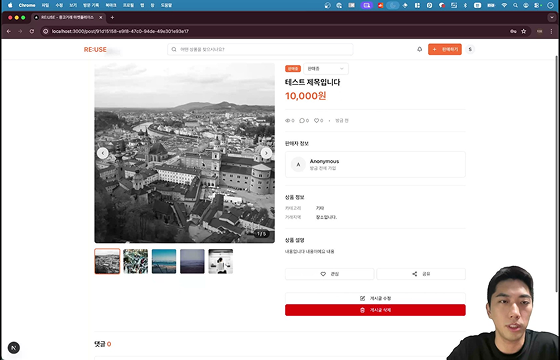Select the fourth purple sky thumbnail
The image size is (560, 360).
tap(192, 261)
